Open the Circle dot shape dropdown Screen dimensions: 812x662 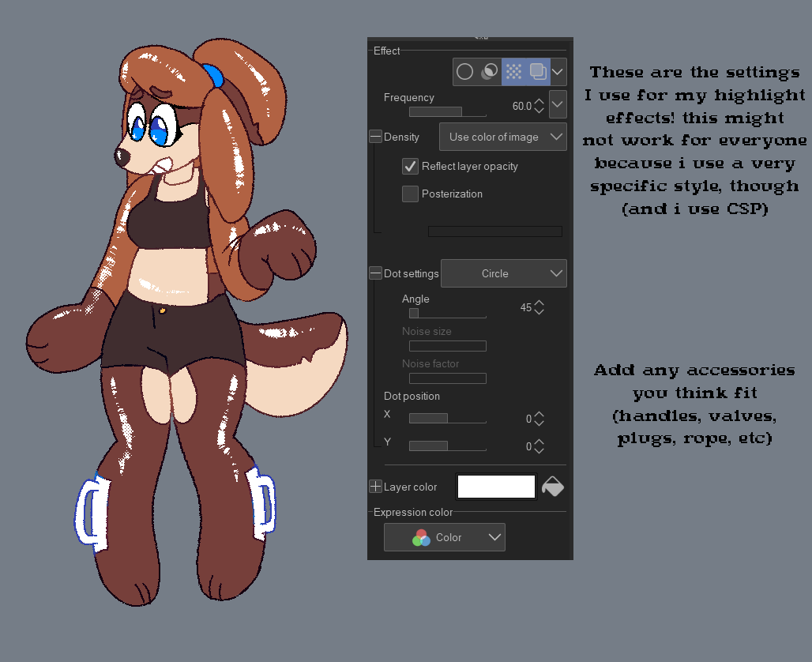(x=504, y=273)
